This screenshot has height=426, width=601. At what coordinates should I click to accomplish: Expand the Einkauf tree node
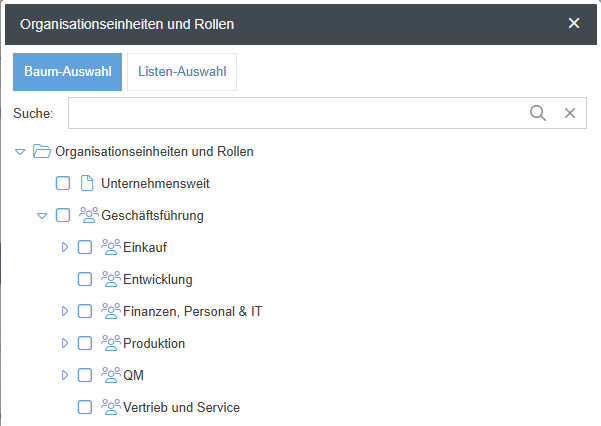[x=65, y=247]
